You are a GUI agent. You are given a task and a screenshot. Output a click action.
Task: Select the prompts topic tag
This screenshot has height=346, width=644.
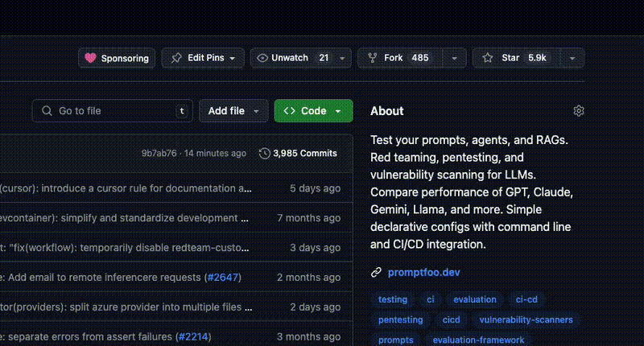(396, 340)
